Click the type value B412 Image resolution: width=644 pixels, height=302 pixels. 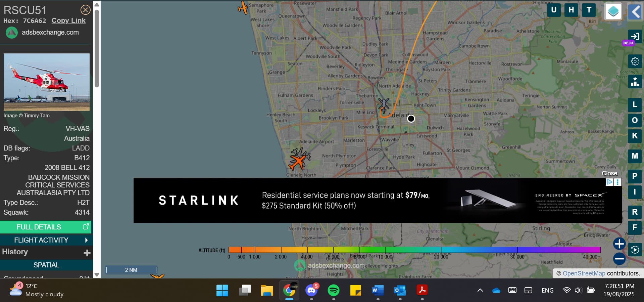82,158
